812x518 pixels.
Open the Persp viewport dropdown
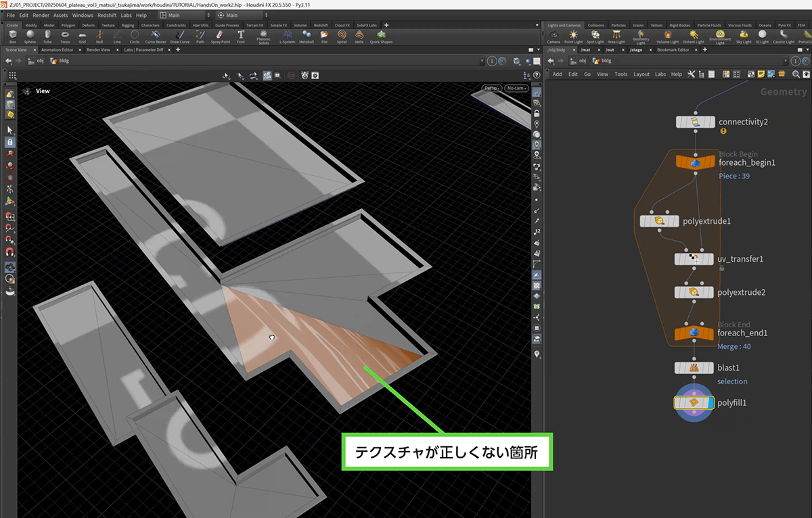coord(491,88)
